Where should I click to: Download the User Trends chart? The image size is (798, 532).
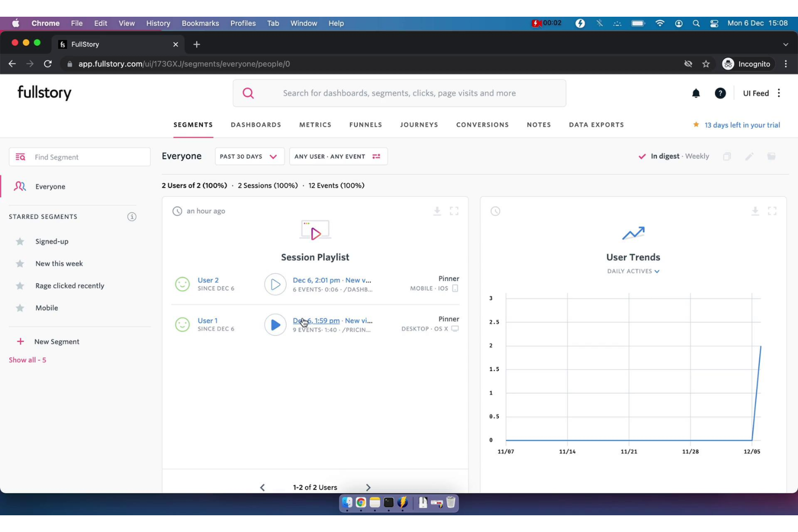point(755,211)
